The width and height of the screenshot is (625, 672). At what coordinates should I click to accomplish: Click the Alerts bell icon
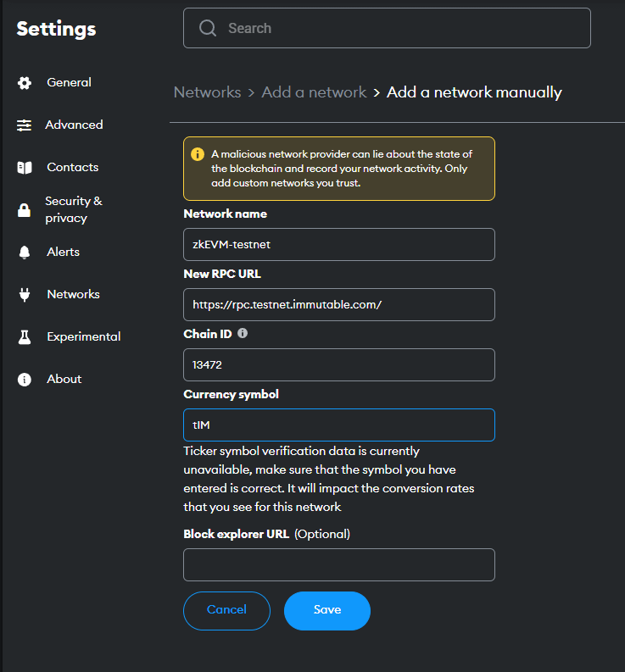[25, 253]
